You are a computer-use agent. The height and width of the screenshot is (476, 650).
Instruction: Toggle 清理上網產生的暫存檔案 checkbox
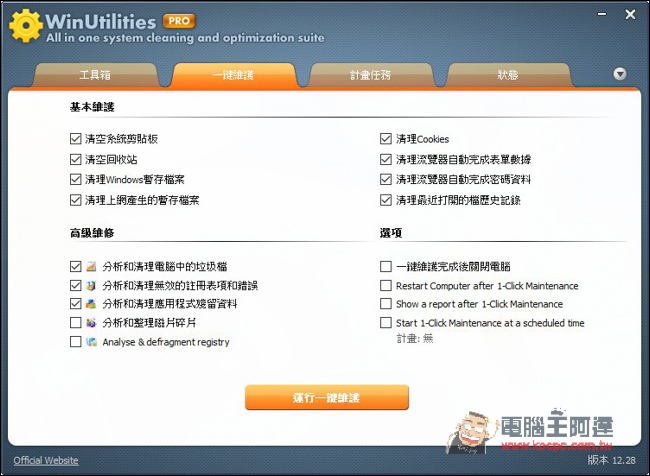[x=75, y=200]
